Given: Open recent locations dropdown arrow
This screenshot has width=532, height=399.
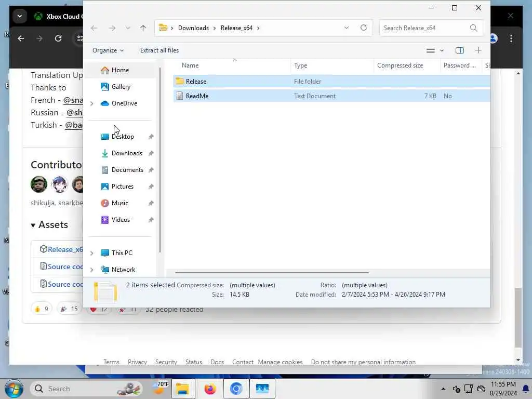Looking at the screenshot, I should pyautogui.click(x=128, y=28).
